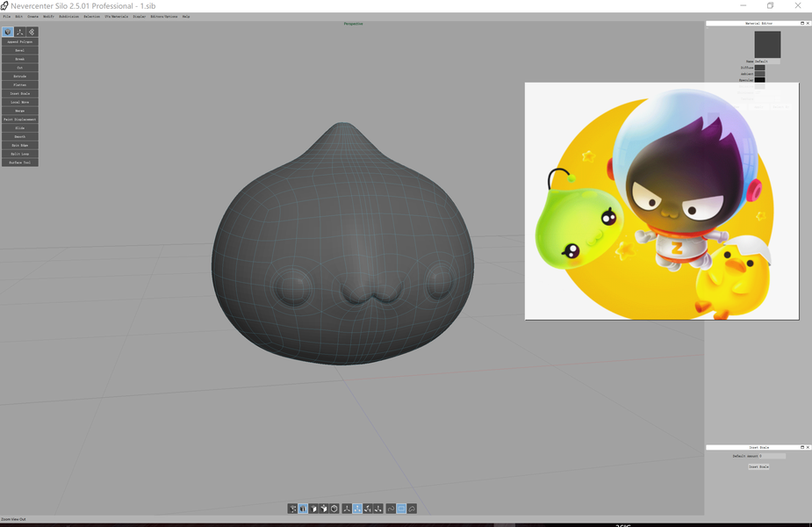The width and height of the screenshot is (812, 527).
Task: Toggle the highlighted edge selection mode icon
Action: click(303, 509)
